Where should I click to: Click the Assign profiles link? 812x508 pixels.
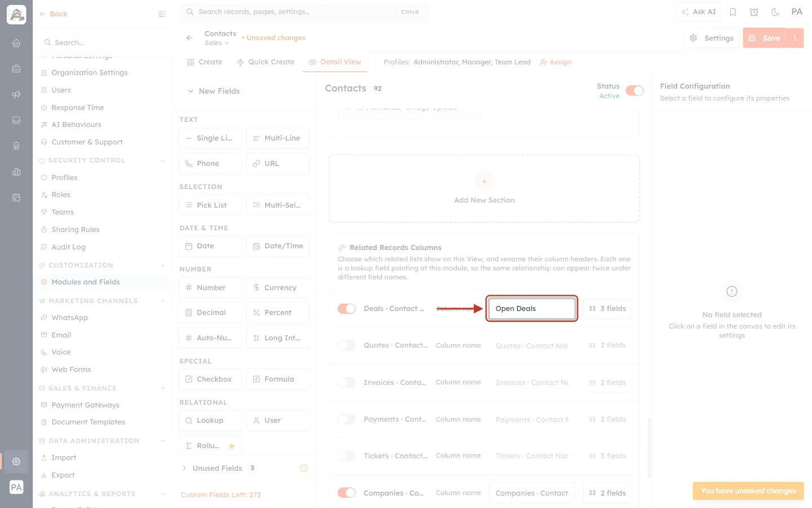click(x=555, y=62)
